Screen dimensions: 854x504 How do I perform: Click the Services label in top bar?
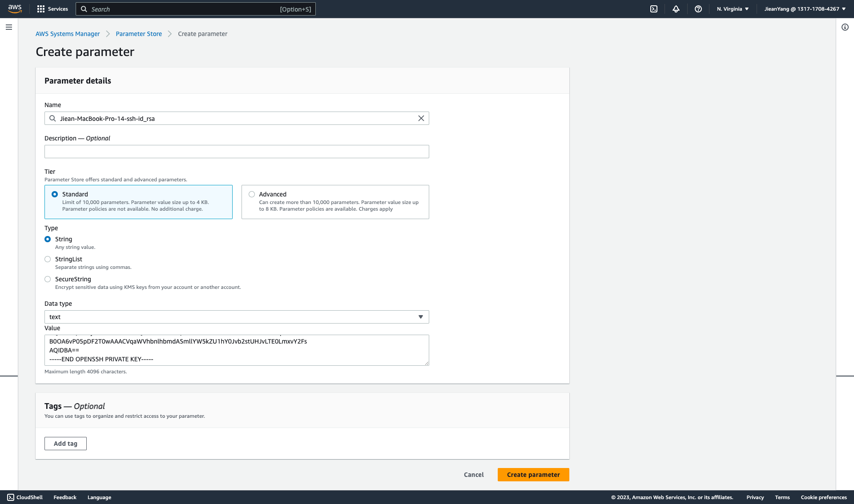click(58, 9)
